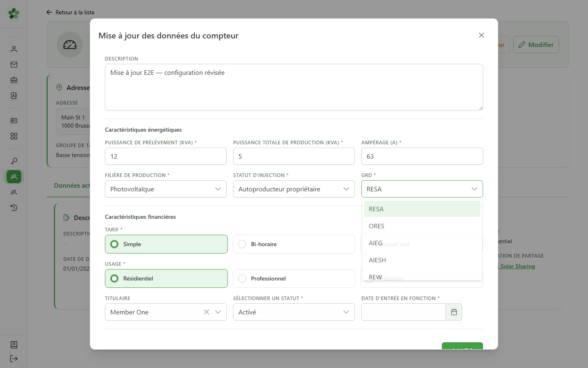Click the location pin icon beside Adresse

[59, 88]
